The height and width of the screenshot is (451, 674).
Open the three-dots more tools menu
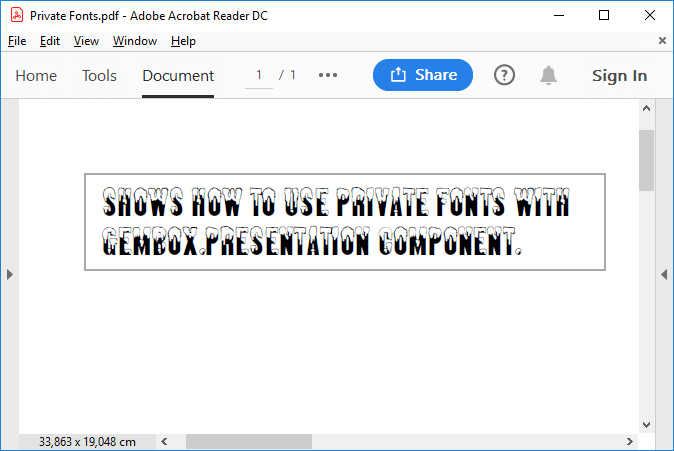[328, 75]
